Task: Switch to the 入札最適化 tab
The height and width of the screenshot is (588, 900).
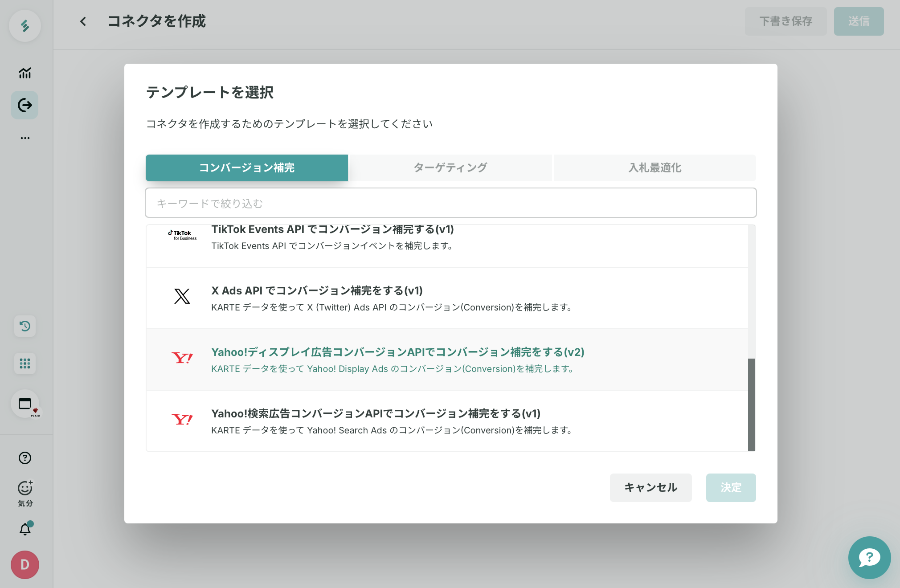Action: click(x=655, y=168)
